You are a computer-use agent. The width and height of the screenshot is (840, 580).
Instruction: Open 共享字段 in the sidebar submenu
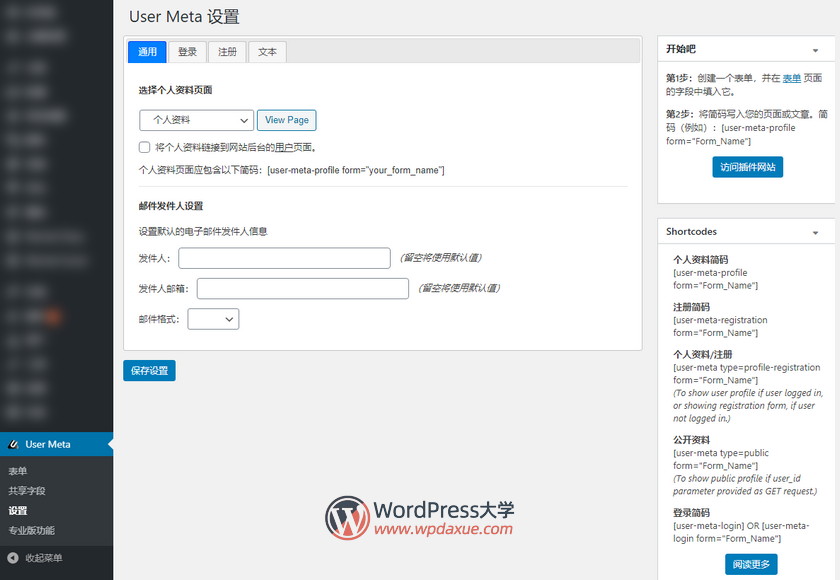(x=27, y=491)
